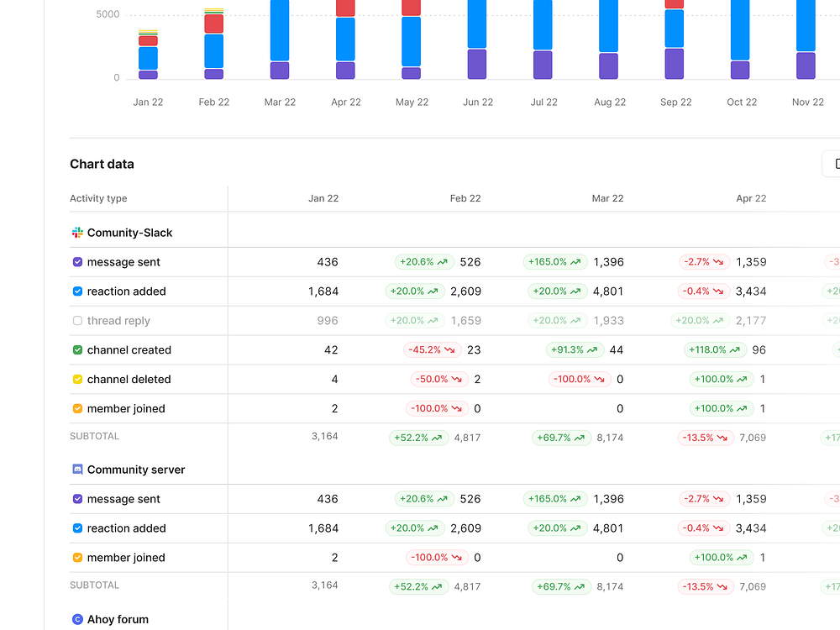Viewport: 840px width, 630px height.
Task: Select the Activity type column header
Action: pyautogui.click(x=98, y=198)
